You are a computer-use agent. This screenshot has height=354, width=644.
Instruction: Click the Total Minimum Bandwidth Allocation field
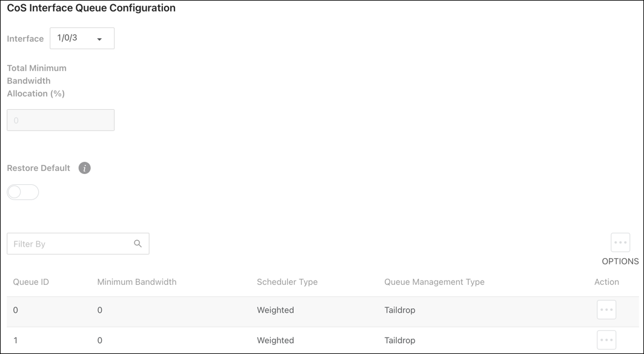pos(61,120)
